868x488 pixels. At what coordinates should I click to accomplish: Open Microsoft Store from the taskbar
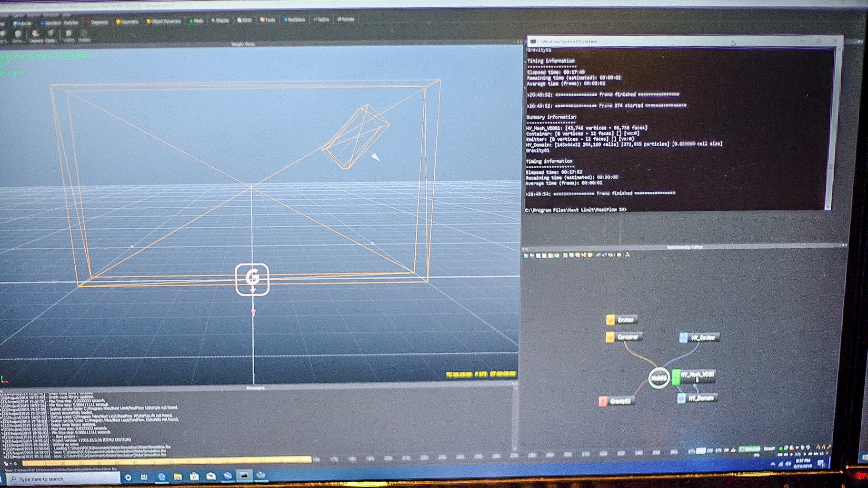pyautogui.click(x=194, y=476)
